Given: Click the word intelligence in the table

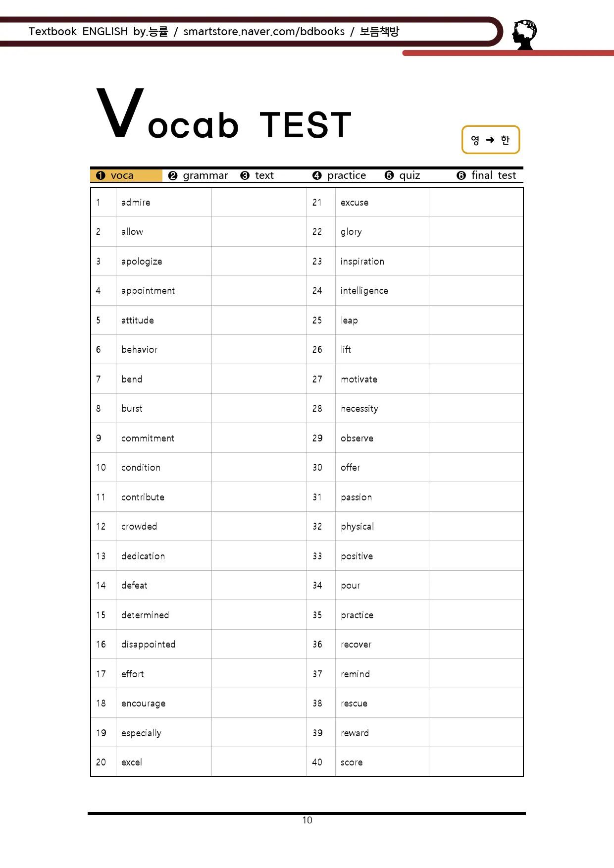Looking at the screenshot, I should click(364, 291).
